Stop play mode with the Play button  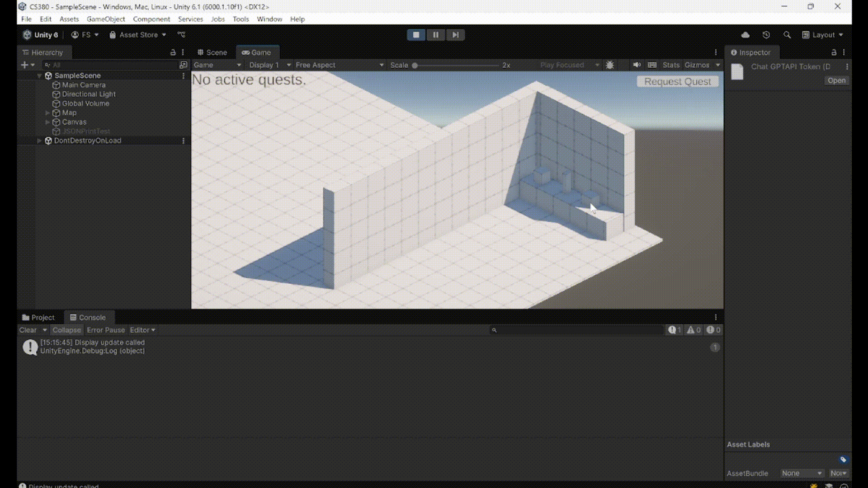click(x=416, y=35)
